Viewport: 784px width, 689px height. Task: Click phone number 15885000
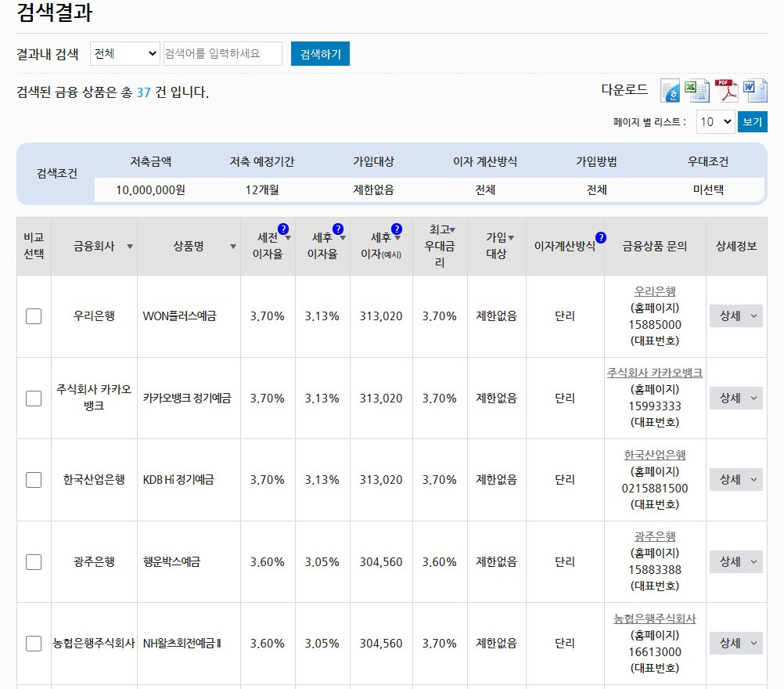point(654,324)
